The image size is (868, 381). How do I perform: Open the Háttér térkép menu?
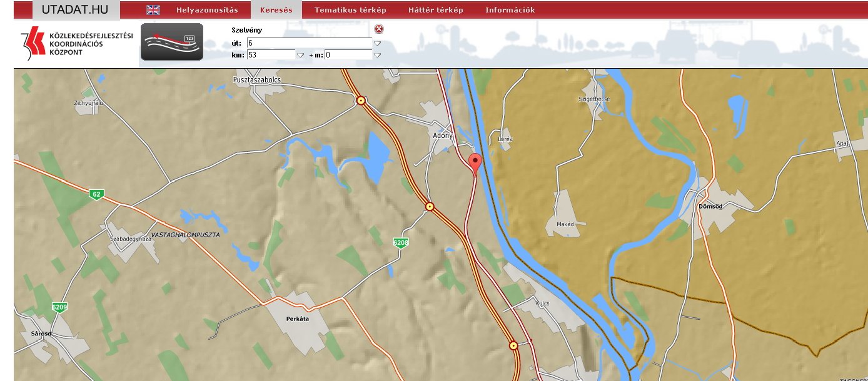click(435, 10)
